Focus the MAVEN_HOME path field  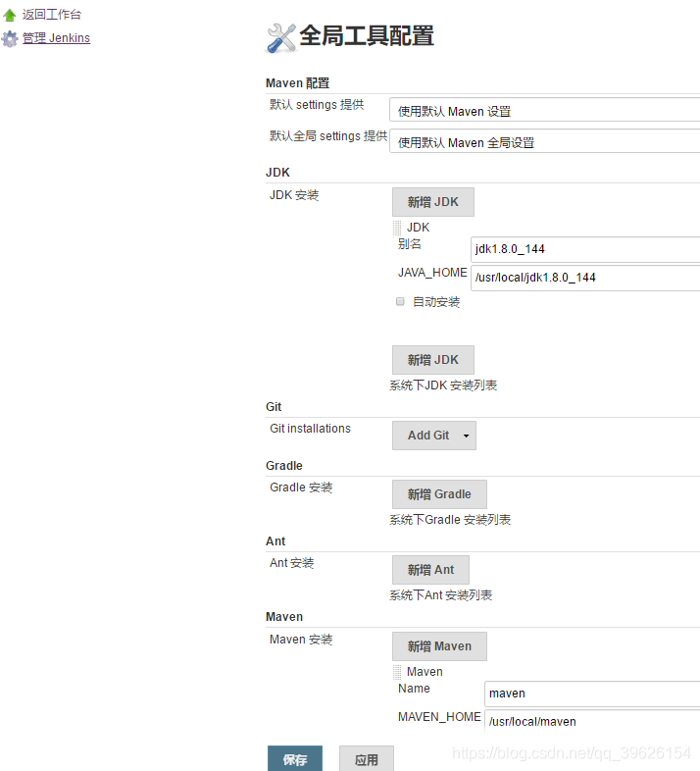tap(592, 721)
